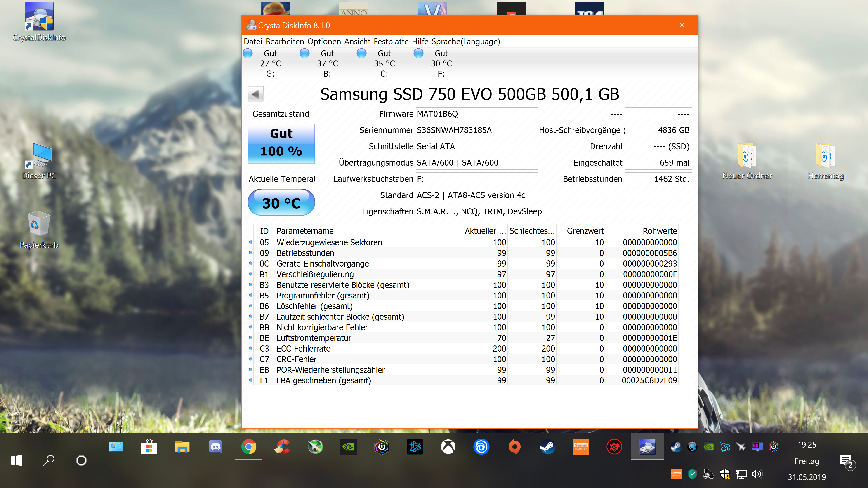The height and width of the screenshot is (488, 868).
Task: Open the Festplatte menu
Action: (x=391, y=41)
